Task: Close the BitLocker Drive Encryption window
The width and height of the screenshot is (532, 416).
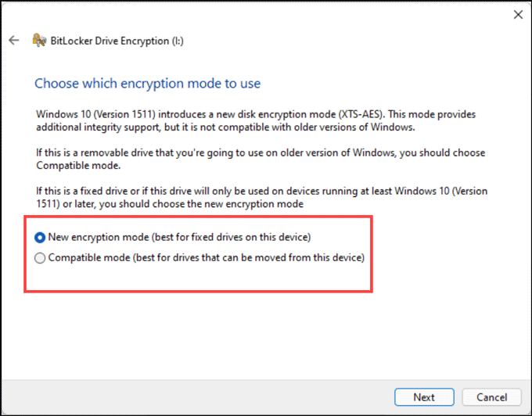Action: 517,14
